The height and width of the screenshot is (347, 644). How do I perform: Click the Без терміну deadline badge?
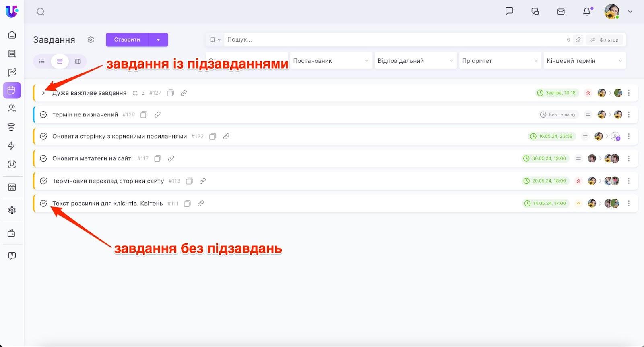pyautogui.click(x=558, y=114)
